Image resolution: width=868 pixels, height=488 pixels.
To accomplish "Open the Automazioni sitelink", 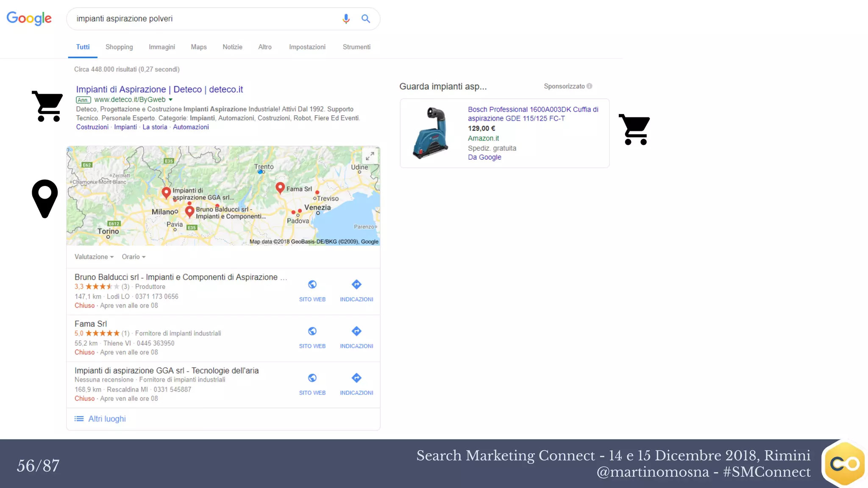I will 191,127.
